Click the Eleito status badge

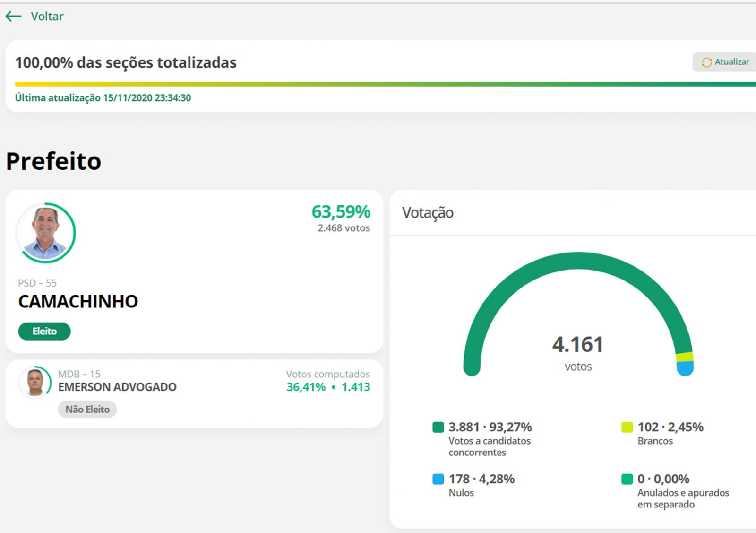(44, 331)
